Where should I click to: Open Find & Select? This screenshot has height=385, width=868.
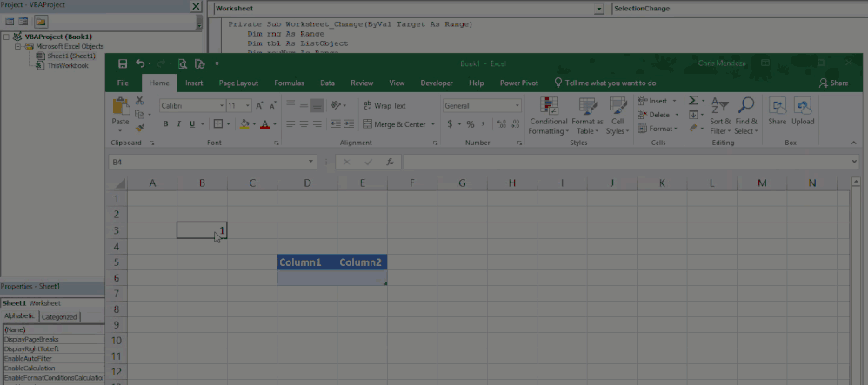pyautogui.click(x=746, y=116)
